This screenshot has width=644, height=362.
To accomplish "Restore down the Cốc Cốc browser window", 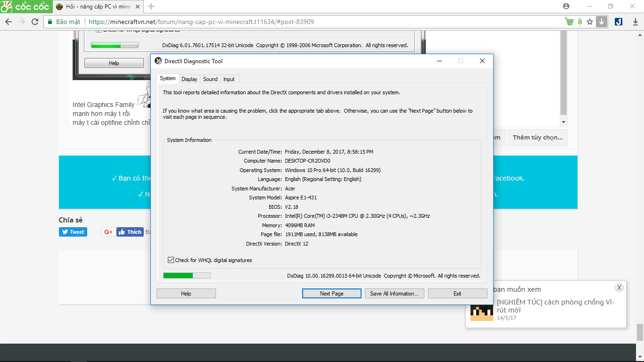I will tap(611, 6).
